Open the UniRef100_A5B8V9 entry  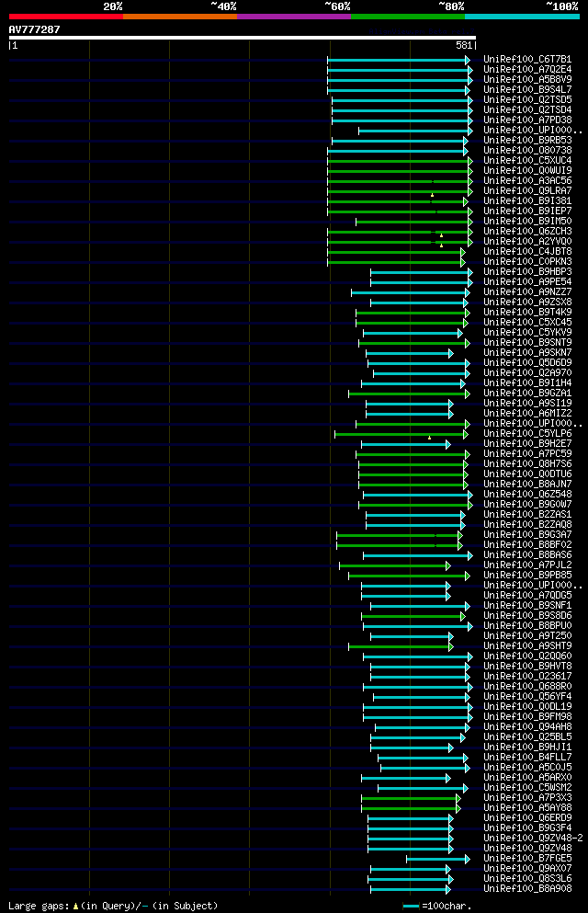pyautogui.click(x=527, y=80)
